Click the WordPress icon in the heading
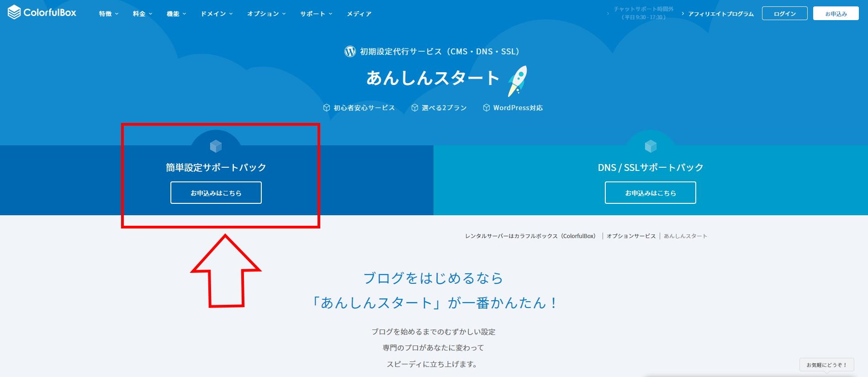868x377 pixels. tap(350, 51)
